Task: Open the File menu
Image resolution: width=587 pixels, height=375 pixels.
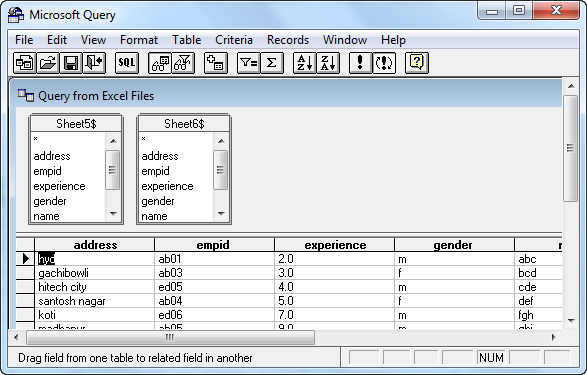Action: point(24,40)
